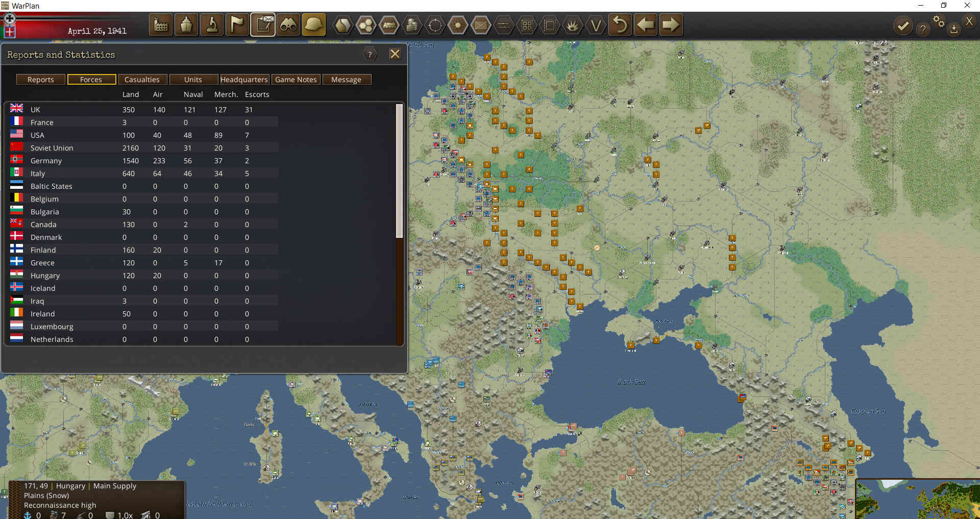Viewport: 980px width, 519px height.
Task: Click the UK row in forces list
Action: tap(144, 109)
